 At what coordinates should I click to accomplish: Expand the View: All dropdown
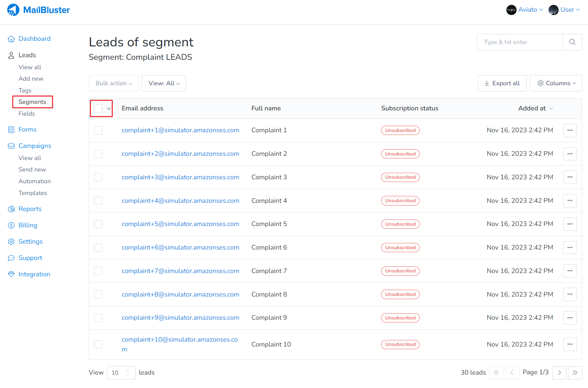point(164,83)
